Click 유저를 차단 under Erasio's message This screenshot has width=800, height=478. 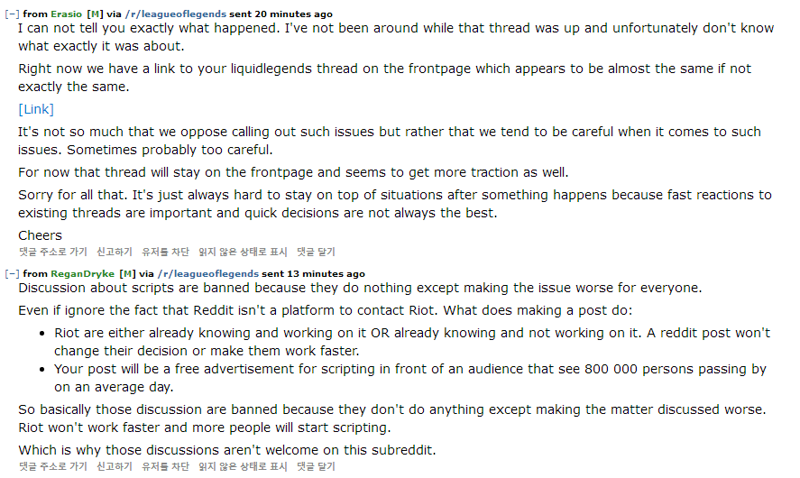pyautogui.click(x=165, y=252)
